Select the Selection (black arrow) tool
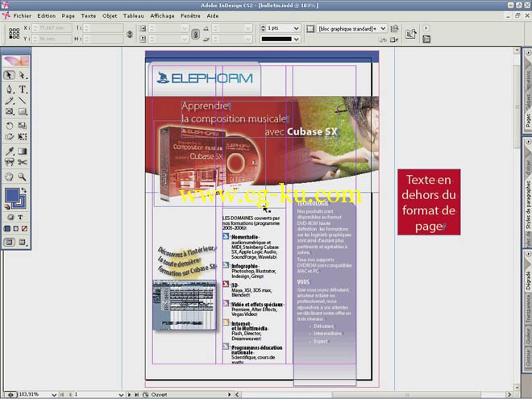The width and height of the screenshot is (532, 399). point(10,75)
